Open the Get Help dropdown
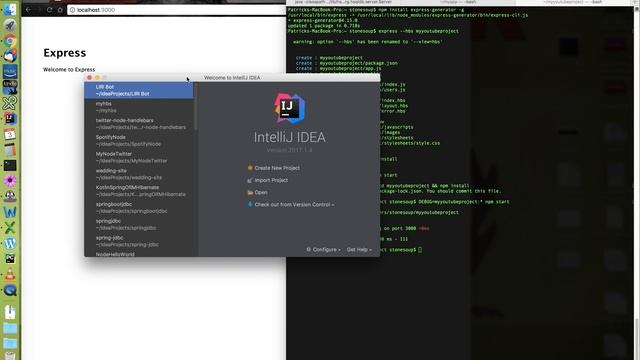This screenshot has width=640, height=360. click(x=359, y=249)
